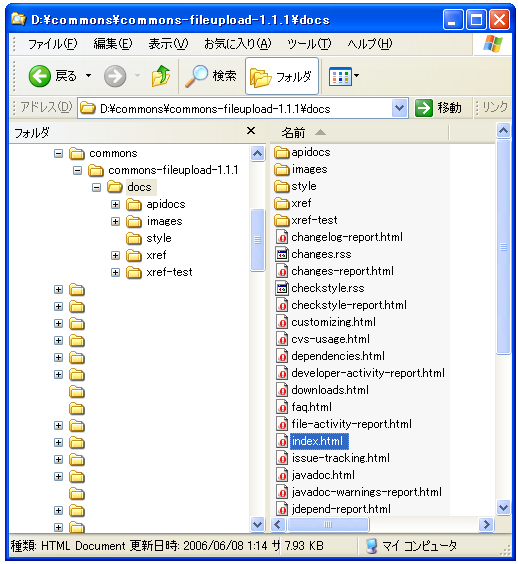Select faq.html file icon
Viewport: 518px width, 564px height.
tap(282, 407)
